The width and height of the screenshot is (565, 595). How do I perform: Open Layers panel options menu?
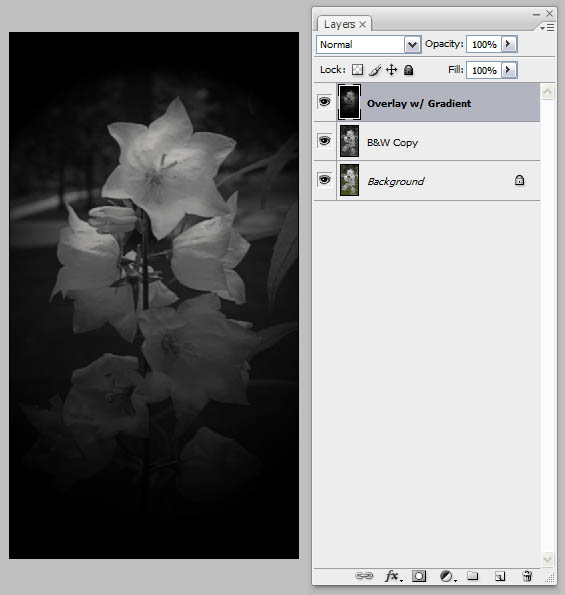[x=548, y=27]
